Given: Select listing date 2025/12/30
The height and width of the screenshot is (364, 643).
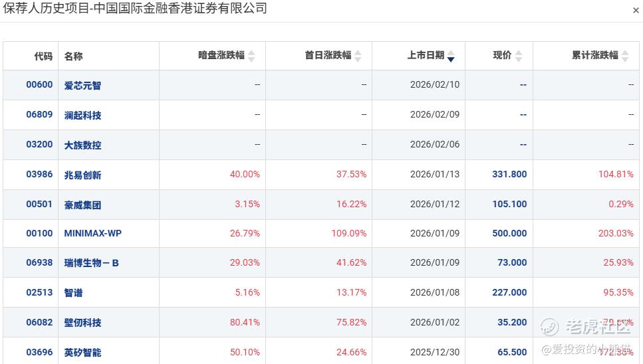Looking at the screenshot, I should [435, 353].
